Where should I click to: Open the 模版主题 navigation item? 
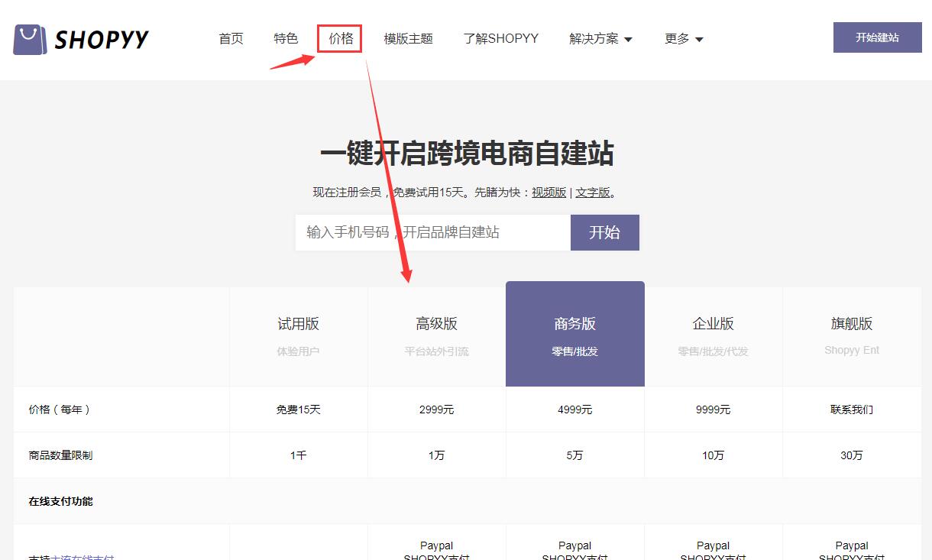[x=408, y=38]
